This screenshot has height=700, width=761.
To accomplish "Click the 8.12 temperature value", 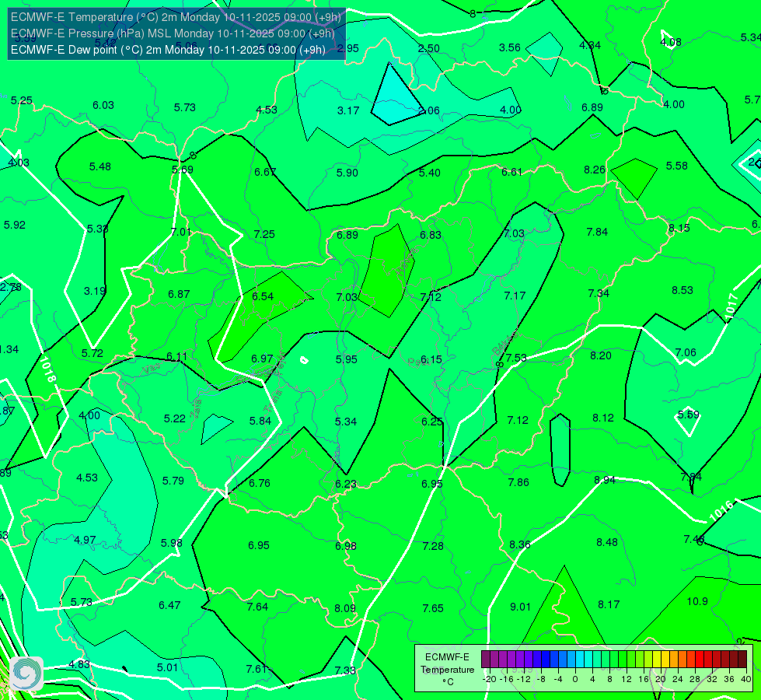I will click(603, 418).
